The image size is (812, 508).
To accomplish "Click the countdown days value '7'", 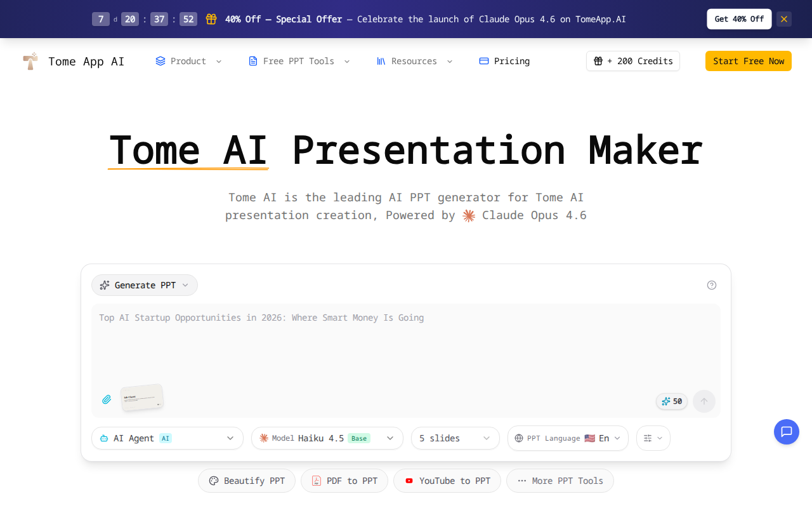I will click(x=101, y=19).
